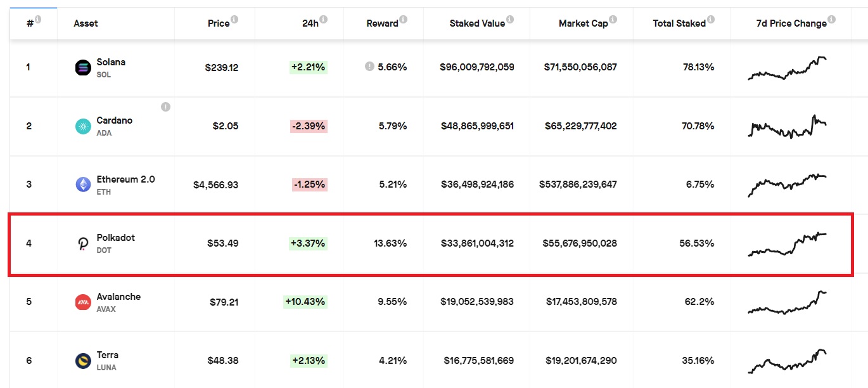Sort table by Price column header
868x388 pixels.
click(x=219, y=23)
